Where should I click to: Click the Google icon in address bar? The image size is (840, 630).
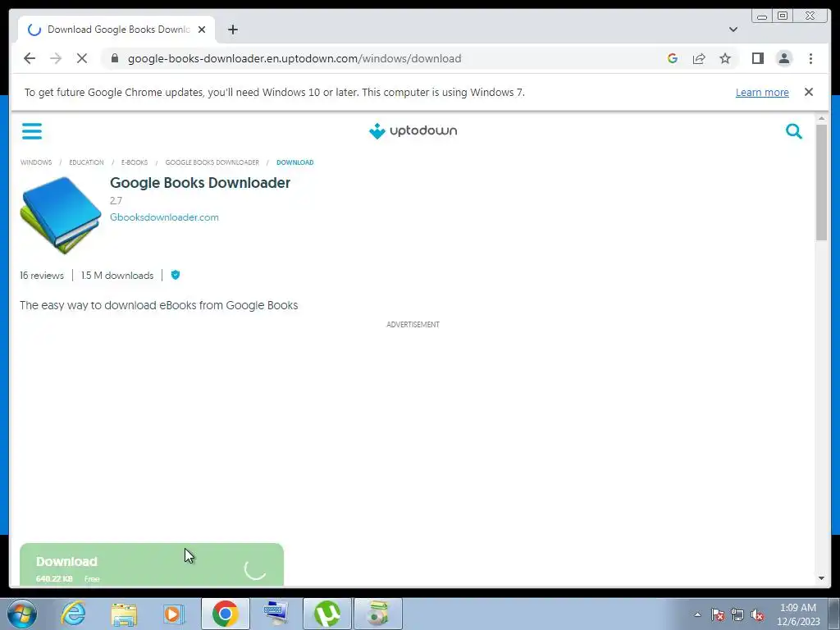click(673, 58)
